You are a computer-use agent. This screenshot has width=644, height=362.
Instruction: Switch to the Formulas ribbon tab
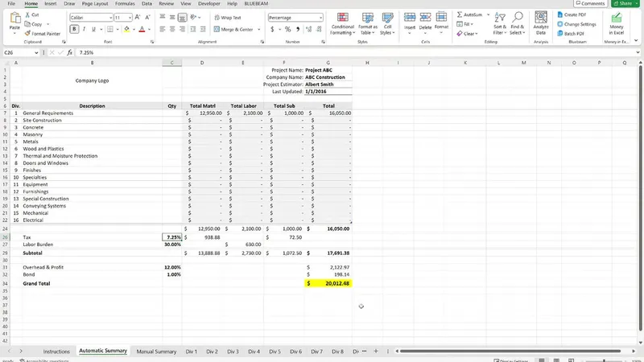pos(125,4)
